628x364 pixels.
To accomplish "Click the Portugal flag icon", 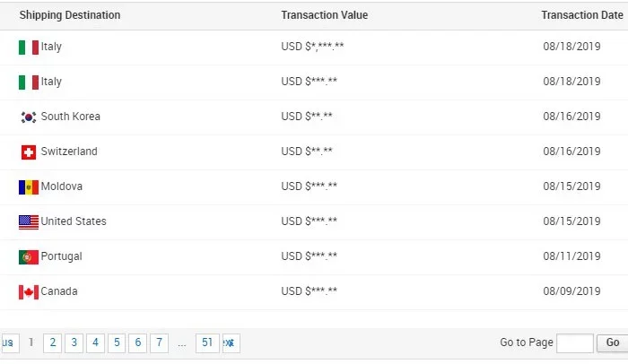I will pos(29,257).
